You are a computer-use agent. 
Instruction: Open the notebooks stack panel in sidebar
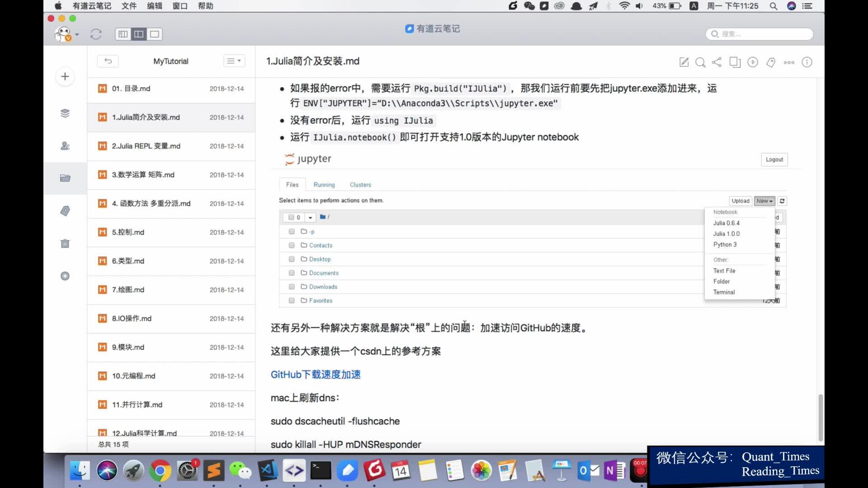[x=65, y=113]
